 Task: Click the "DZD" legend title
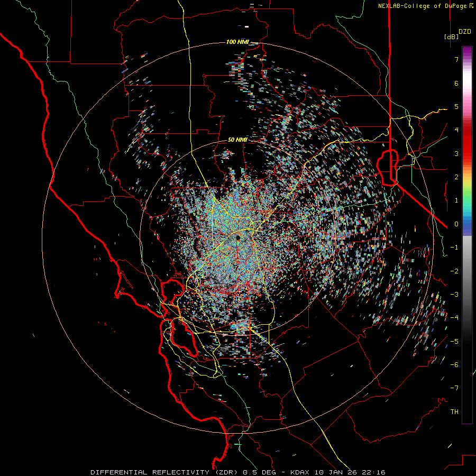point(465,32)
